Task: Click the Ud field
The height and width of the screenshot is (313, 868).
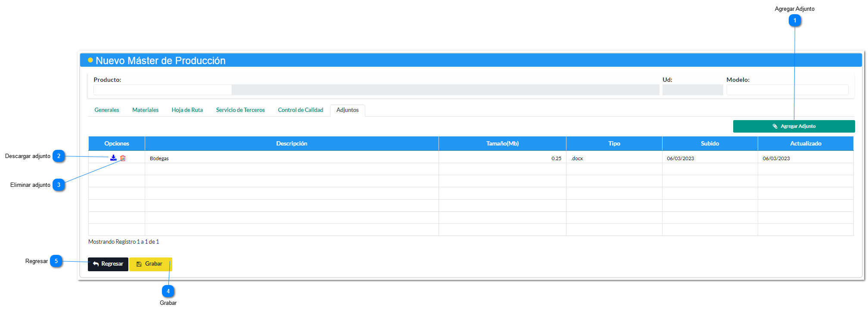Action: pos(693,90)
